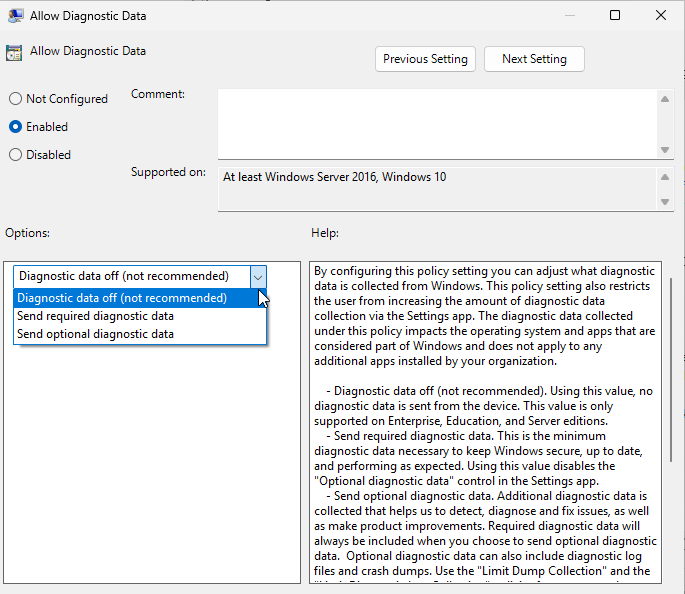Click the title bar window icon
This screenshot has height=594, width=685.
(x=16, y=16)
